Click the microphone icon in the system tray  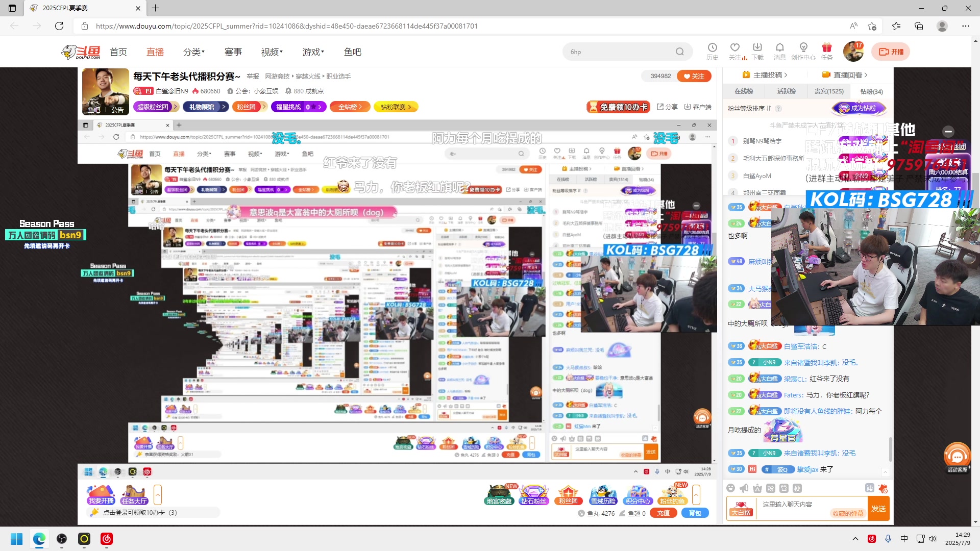(888, 539)
